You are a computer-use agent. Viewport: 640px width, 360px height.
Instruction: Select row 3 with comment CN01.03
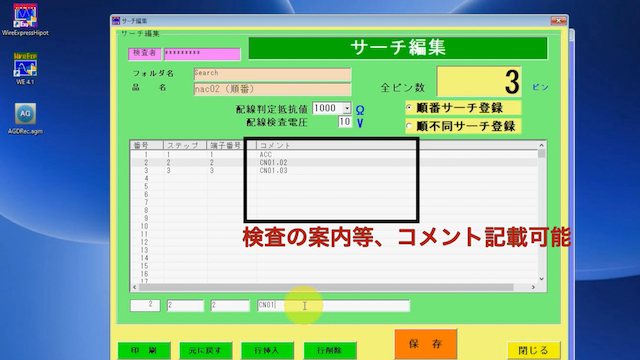click(x=334, y=171)
